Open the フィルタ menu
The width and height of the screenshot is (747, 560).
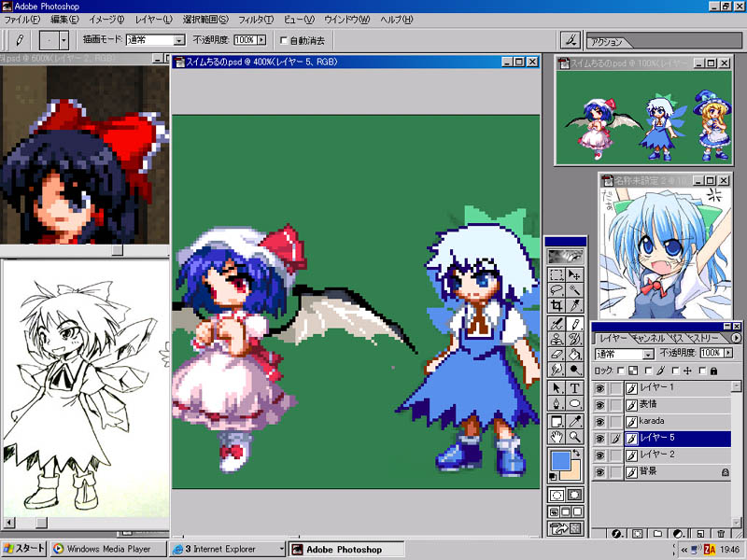click(x=256, y=20)
